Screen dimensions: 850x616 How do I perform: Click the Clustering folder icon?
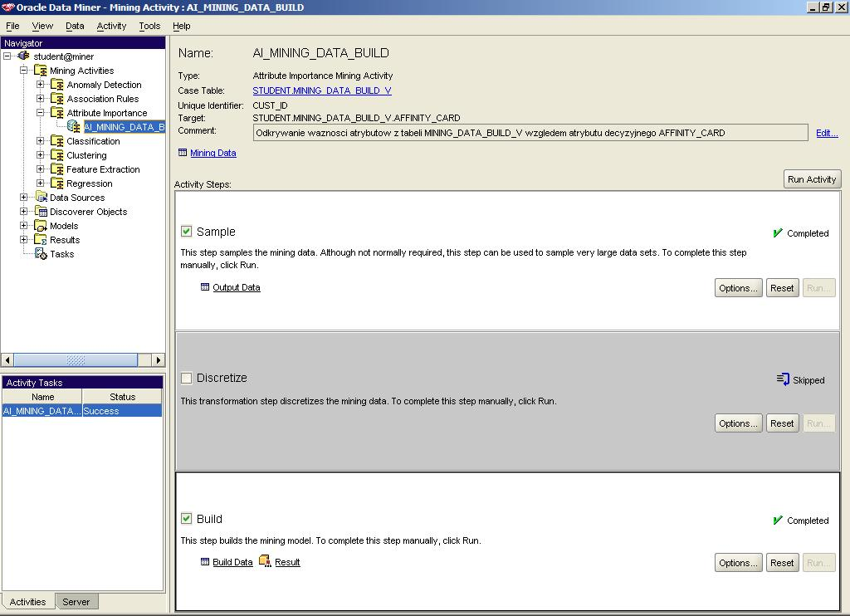click(x=57, y=154)
